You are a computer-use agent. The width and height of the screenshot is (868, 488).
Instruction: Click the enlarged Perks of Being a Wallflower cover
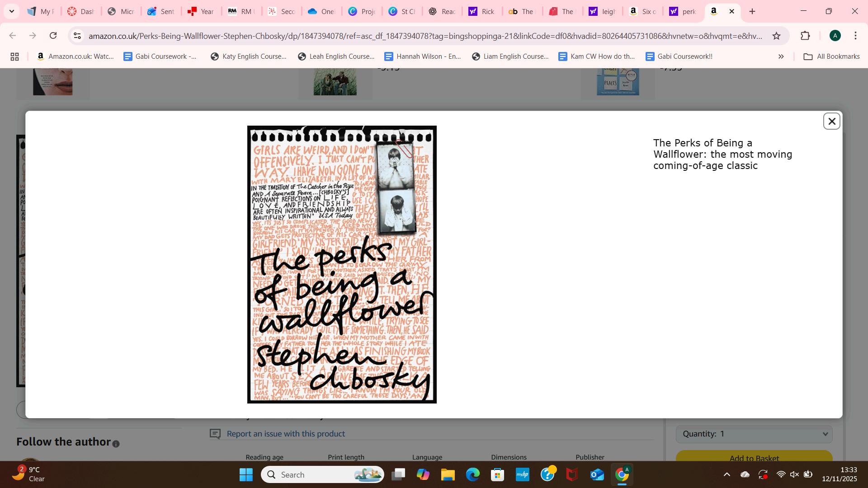342,264
